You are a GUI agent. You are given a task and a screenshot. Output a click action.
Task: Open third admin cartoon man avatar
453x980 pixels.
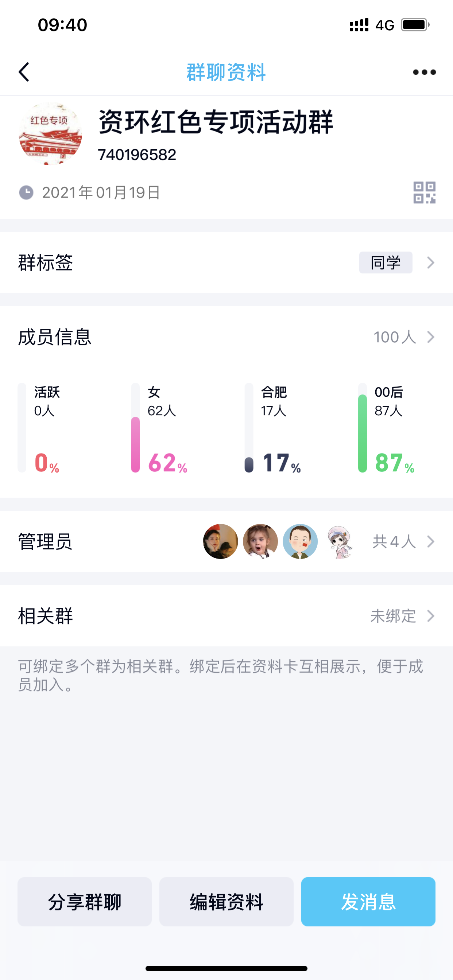point(300,541)
